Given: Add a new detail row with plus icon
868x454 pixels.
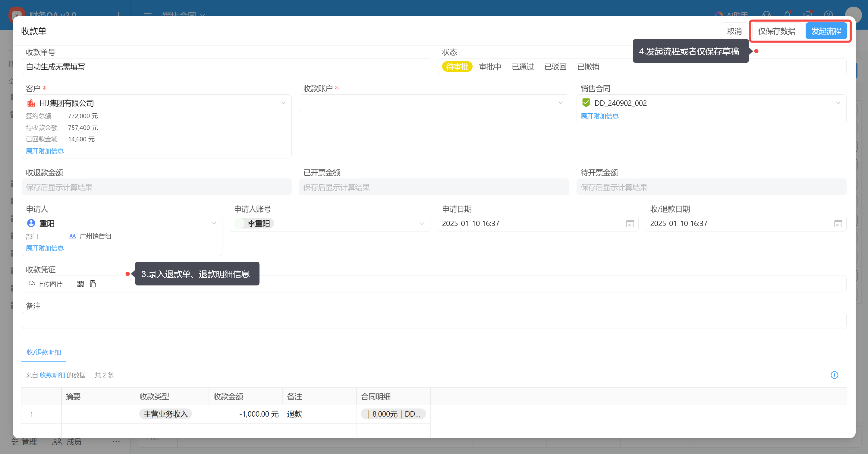Looking at the screenshot, I should coord(834,375).
